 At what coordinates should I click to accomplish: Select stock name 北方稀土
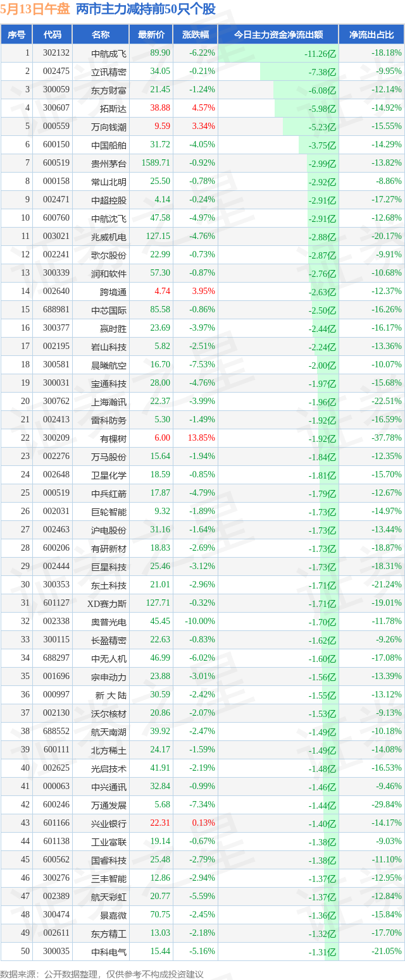coord(109,750)
